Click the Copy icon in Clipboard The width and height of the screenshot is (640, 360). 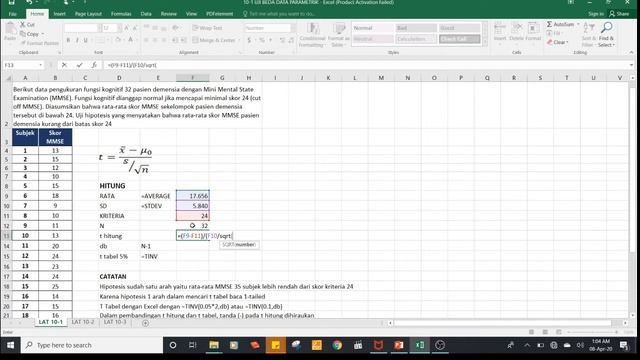23,34
